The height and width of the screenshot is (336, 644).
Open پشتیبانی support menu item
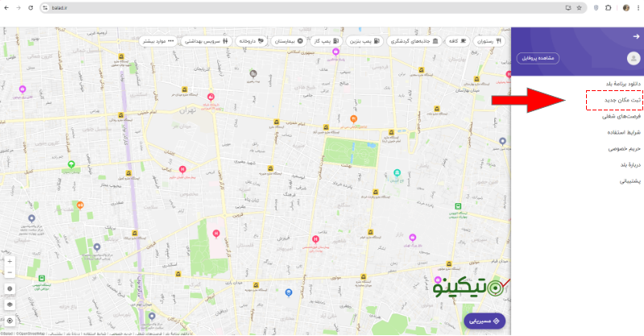click(x=630, y=181)
